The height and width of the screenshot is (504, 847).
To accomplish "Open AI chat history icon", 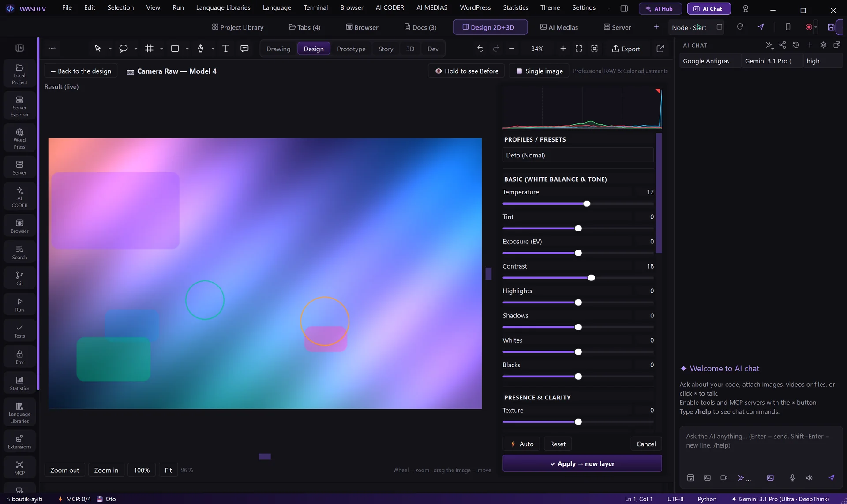I will coord(796,45).
